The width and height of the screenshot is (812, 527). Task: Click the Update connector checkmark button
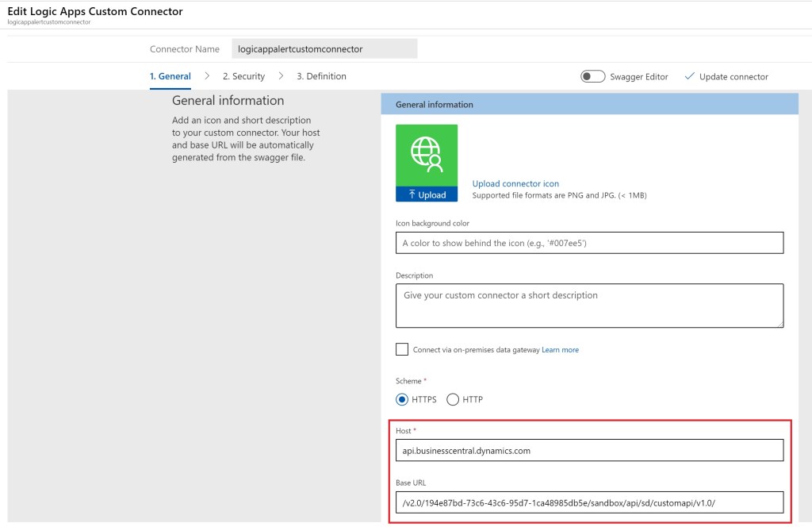pos(726,77)
